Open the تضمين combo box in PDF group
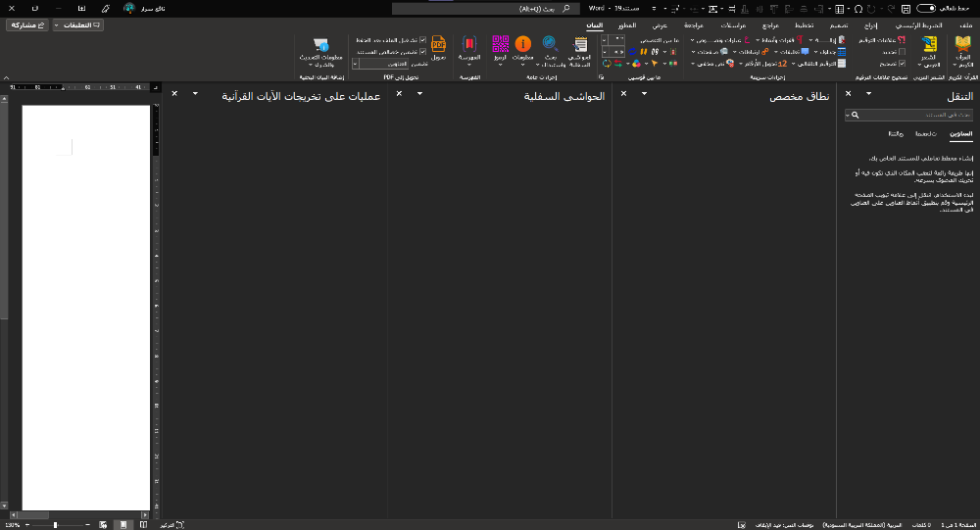 (x=380, y=64)
